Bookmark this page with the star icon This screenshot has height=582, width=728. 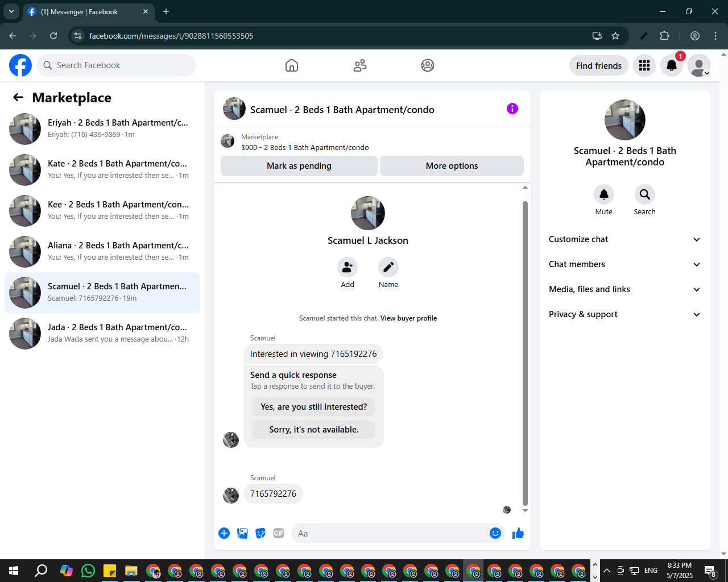(615, 36)
